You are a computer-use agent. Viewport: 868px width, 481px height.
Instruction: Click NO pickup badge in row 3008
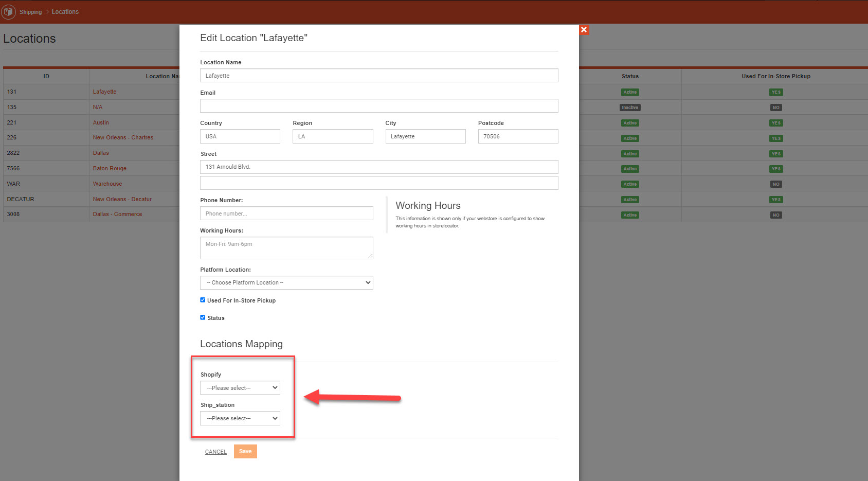point(776,215)
